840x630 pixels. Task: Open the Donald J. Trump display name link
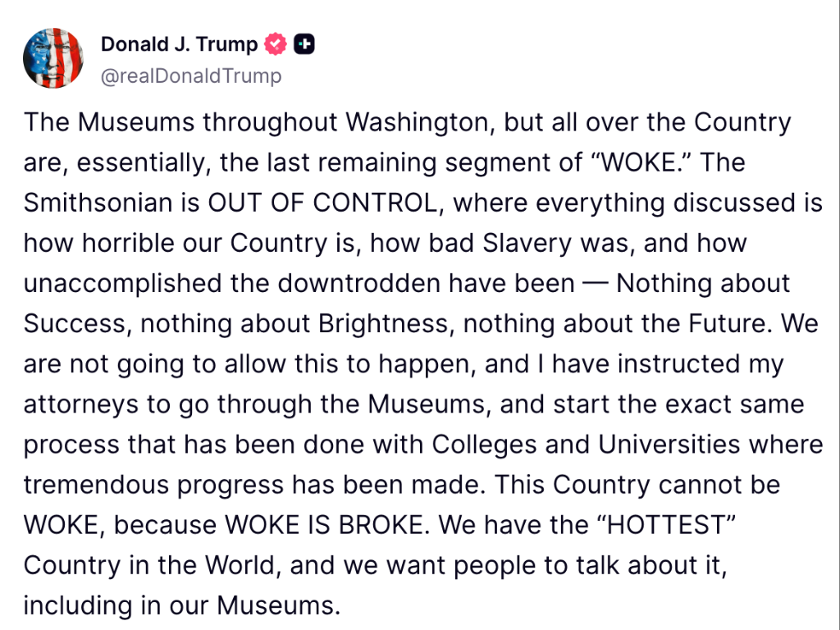point(180,44)
